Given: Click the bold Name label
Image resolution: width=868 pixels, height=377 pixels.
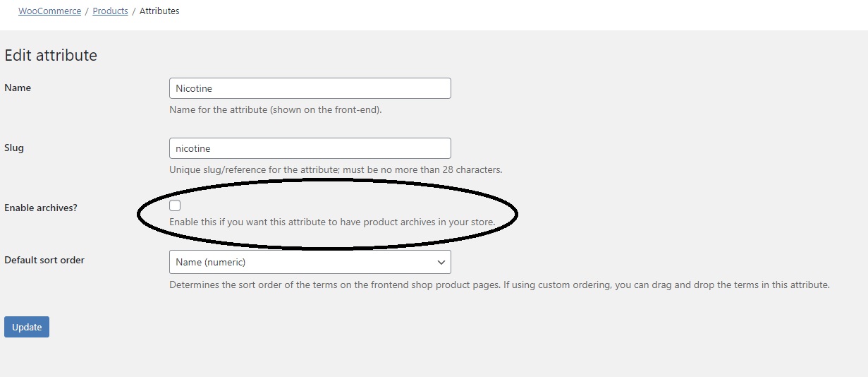Looking at the screenshot, I should [18, 88].
